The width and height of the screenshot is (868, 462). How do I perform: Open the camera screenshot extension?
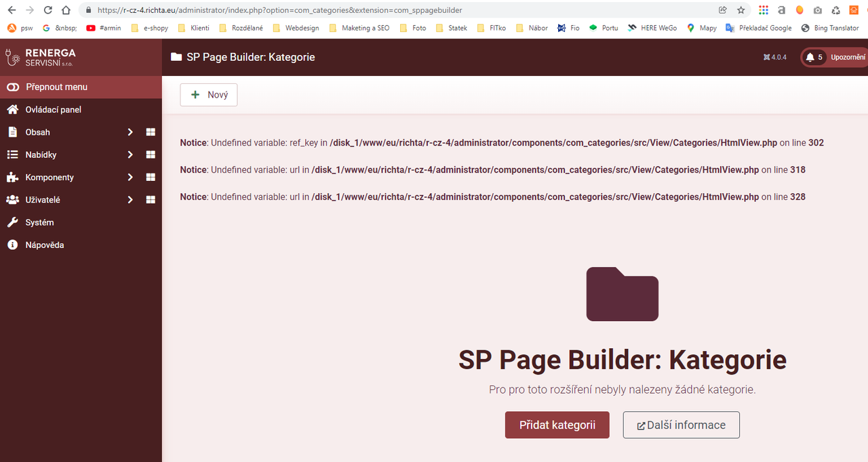[x=818, y=10]
